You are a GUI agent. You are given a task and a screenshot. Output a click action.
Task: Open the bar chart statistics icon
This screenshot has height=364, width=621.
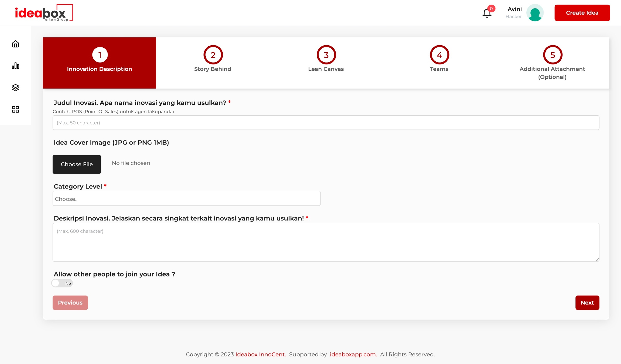point(15,66)
